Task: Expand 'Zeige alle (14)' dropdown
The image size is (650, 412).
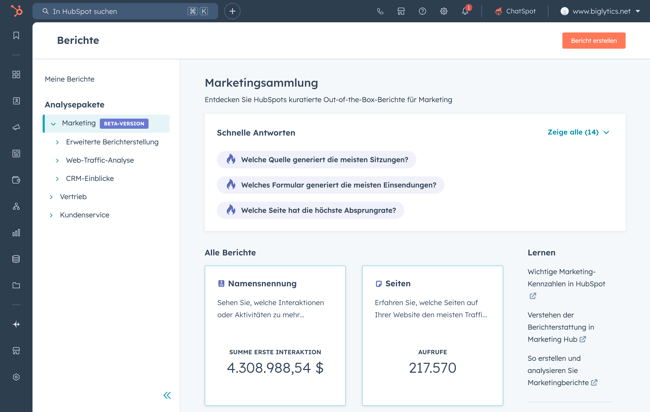Action: pos(578,132)
